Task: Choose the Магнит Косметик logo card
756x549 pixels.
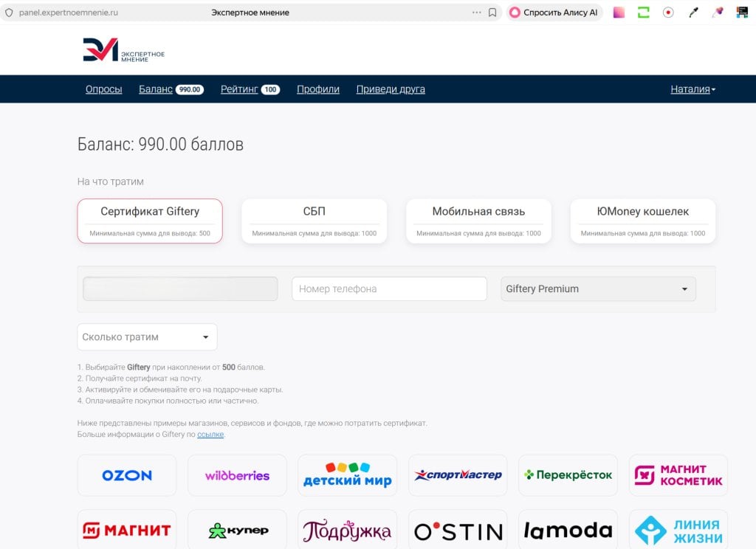Action: pos(678,475)
